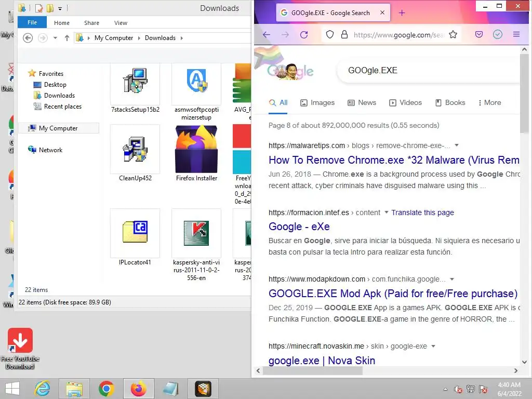Image resolution: width=532 pixels, height=399 pixels.
Task: Click the Firefox account checkmark icon
Action: tap(497, 35)
